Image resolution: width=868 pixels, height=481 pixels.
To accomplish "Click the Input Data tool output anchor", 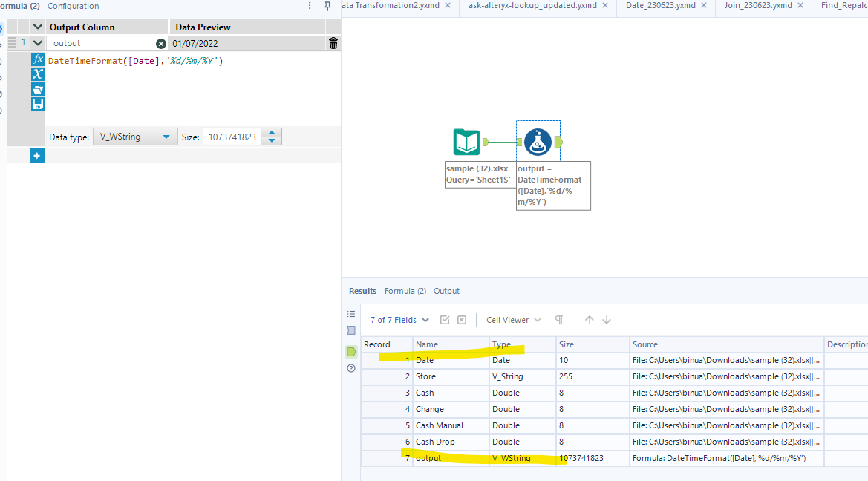I will pyautogui.click(x=486, y=143).
